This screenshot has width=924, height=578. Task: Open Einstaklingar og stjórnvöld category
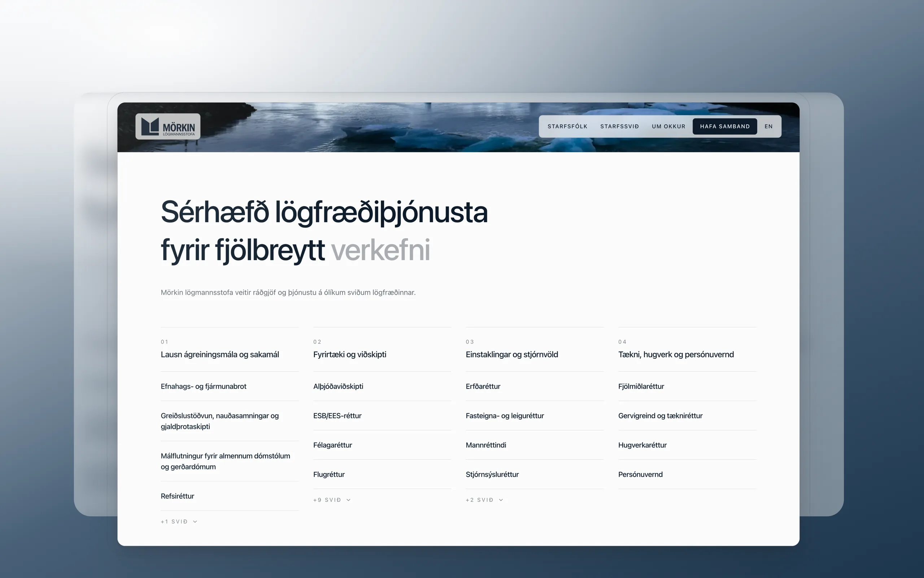click(512, 354)
